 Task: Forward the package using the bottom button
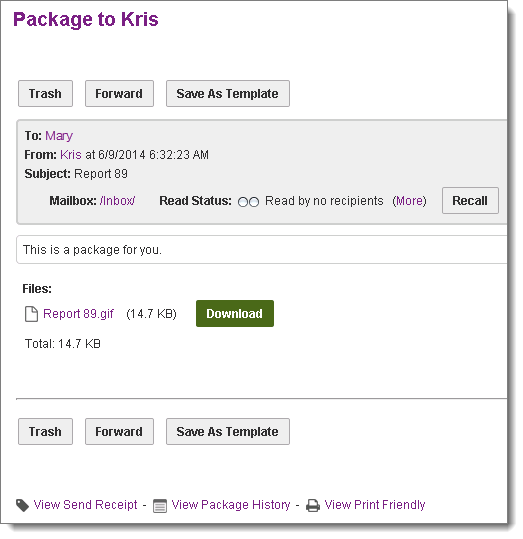[119, 431]
